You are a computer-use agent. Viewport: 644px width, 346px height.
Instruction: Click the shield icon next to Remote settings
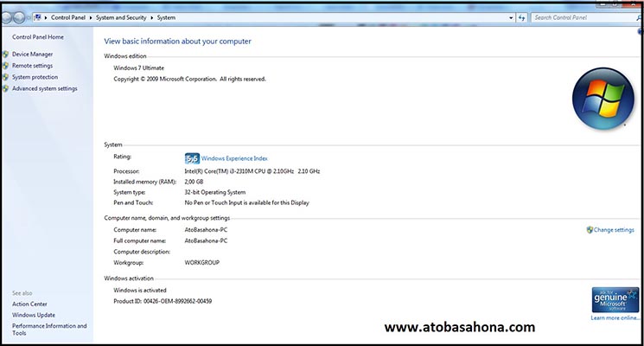click(6, 66)
